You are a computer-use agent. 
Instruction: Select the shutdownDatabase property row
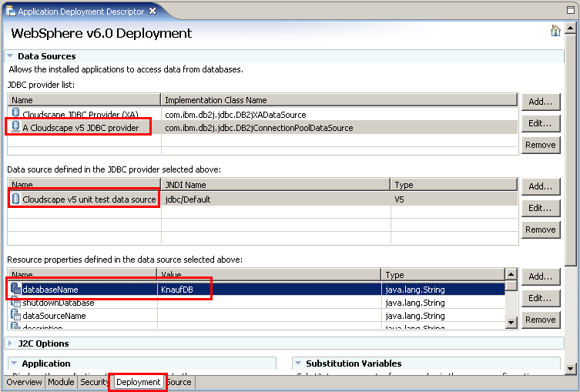(256, 303)
